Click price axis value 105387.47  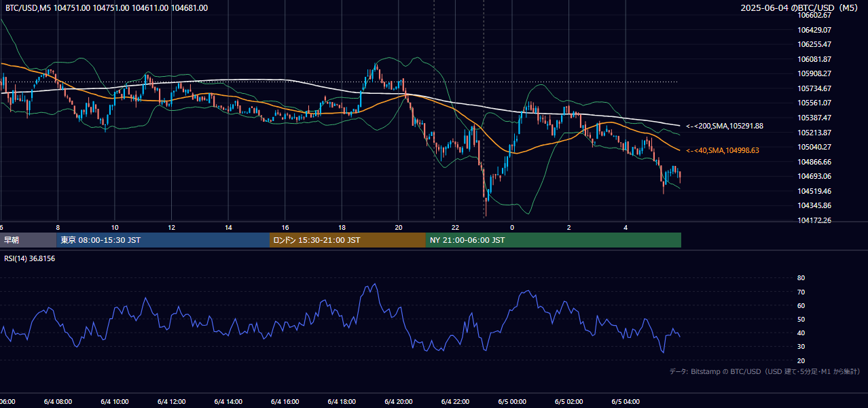pos(814,118)
